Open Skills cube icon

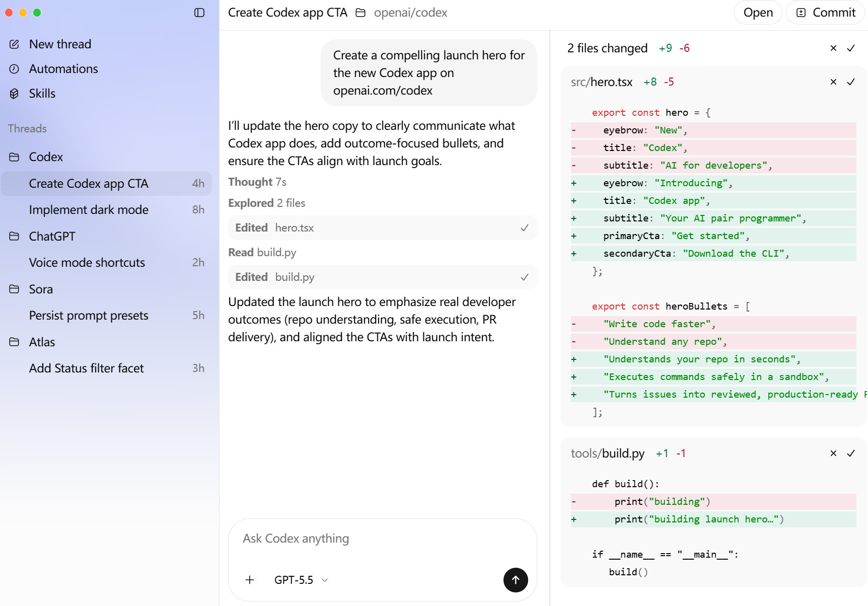coord(14,94)
